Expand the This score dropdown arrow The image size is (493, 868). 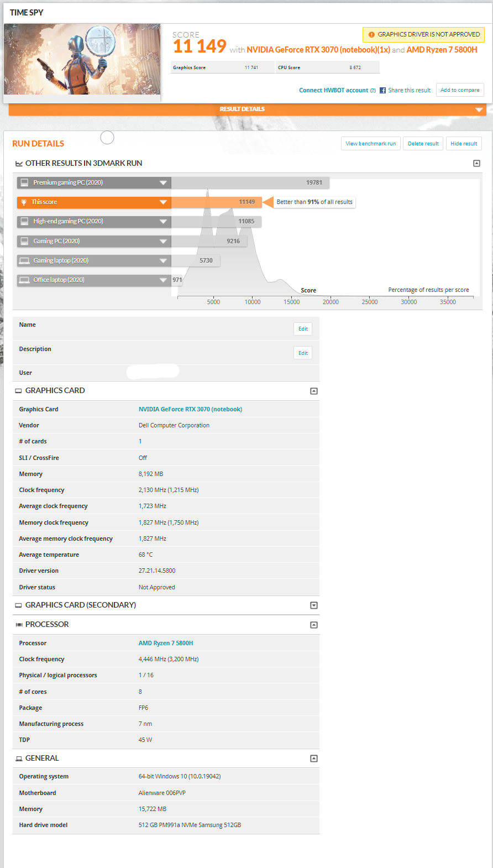[x=163, y=202]
